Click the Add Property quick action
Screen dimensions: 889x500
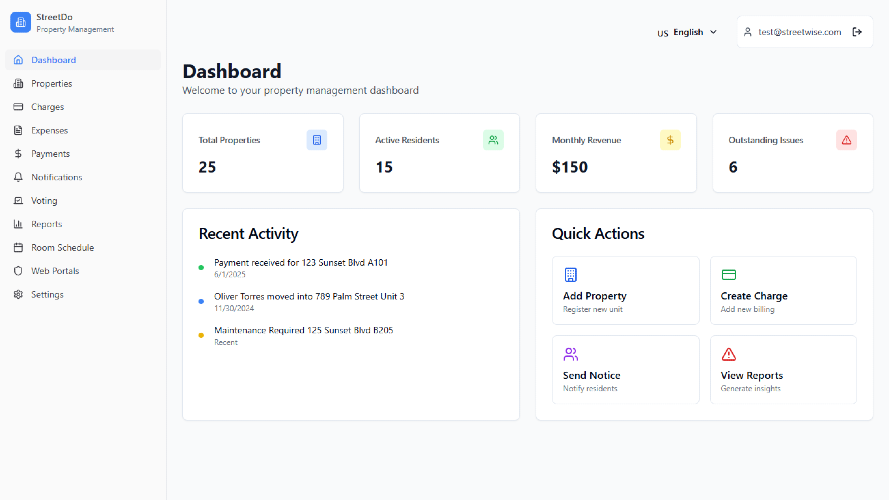[625, 290]
